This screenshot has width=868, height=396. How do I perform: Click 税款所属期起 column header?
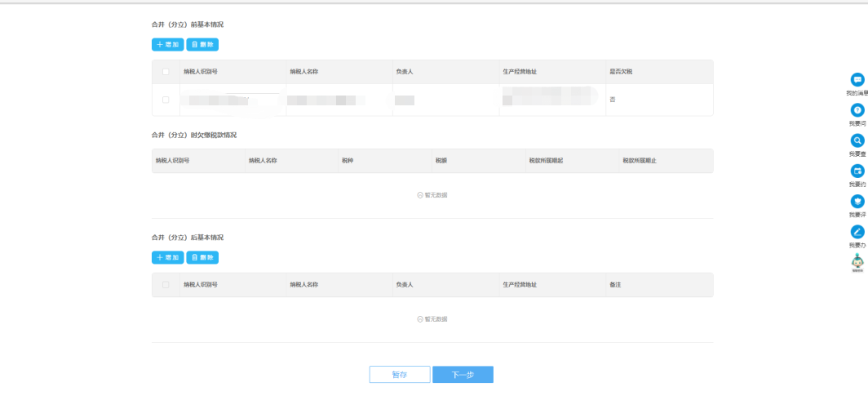point(546,161)
